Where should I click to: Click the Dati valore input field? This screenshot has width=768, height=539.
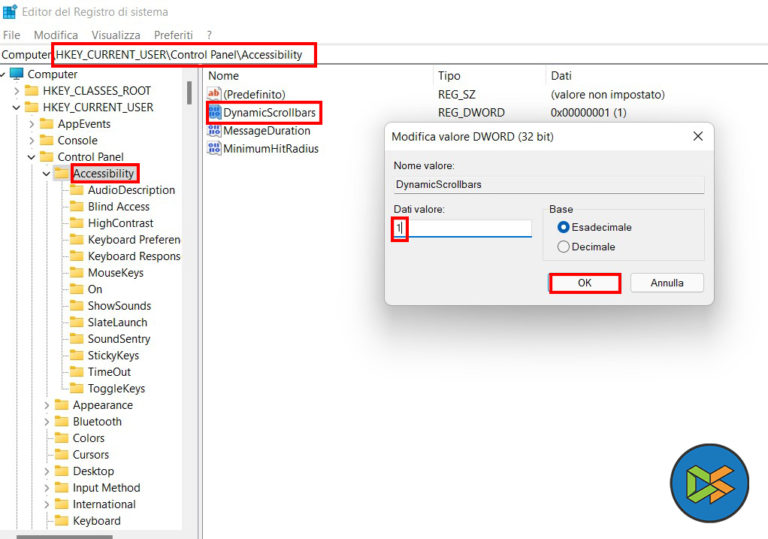(462, 228)
